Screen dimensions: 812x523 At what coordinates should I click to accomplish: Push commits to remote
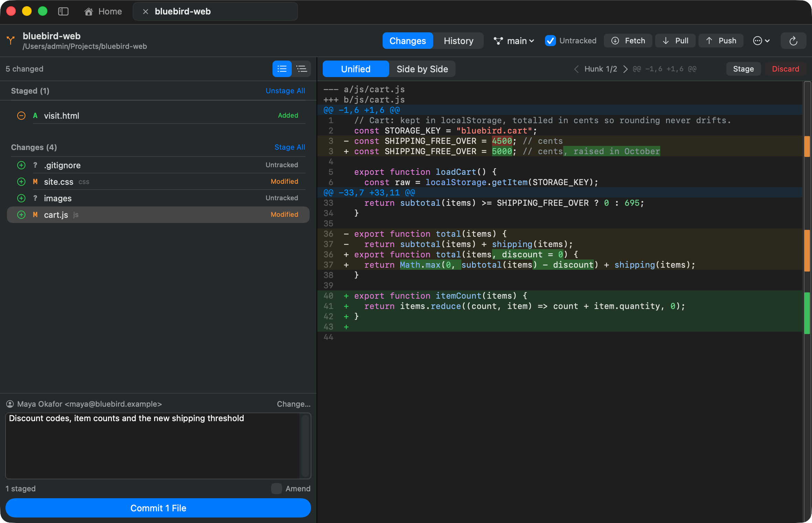click(721, 41)
